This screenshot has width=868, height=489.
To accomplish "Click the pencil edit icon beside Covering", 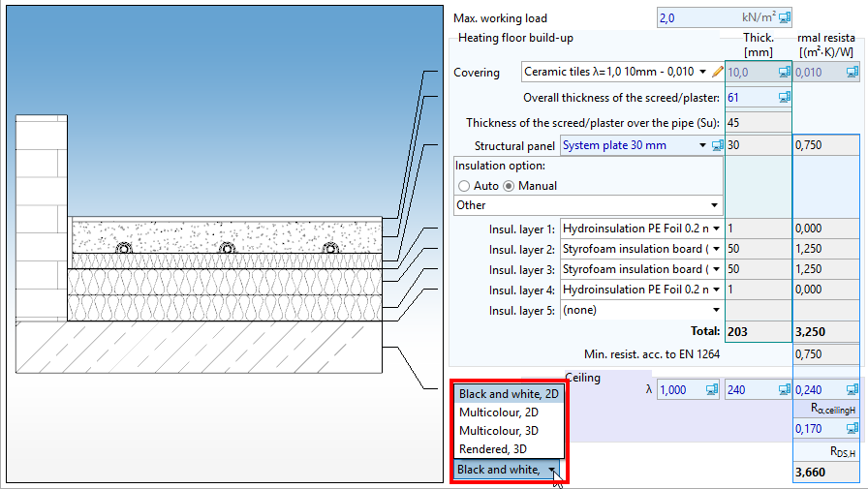I will (x=718, y=72).
